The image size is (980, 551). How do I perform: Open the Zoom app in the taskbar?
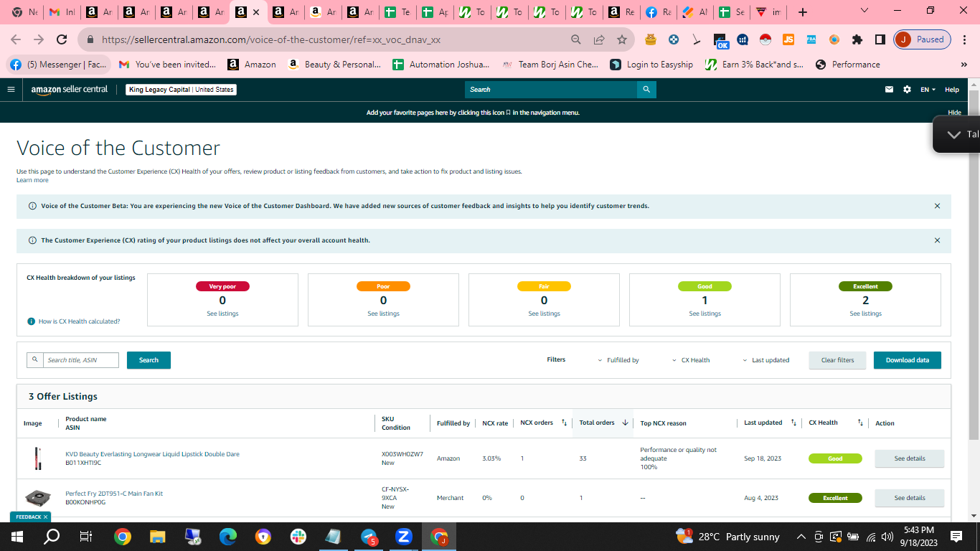click(x=404, y=537)
